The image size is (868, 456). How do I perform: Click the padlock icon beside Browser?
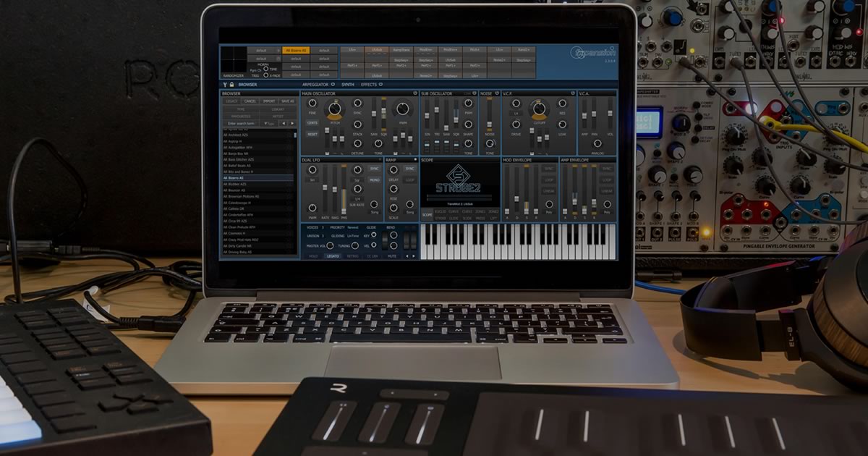tap(231, 85)
